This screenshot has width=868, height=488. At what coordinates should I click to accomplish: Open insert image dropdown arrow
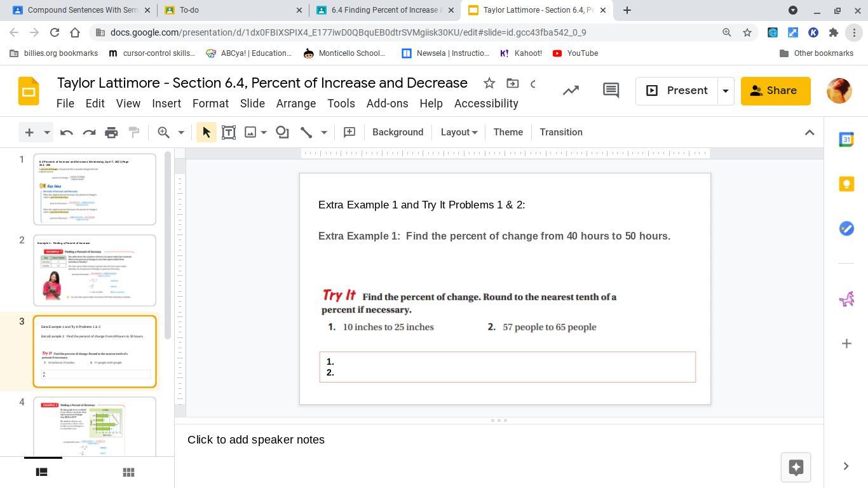(x=264, y=132)
